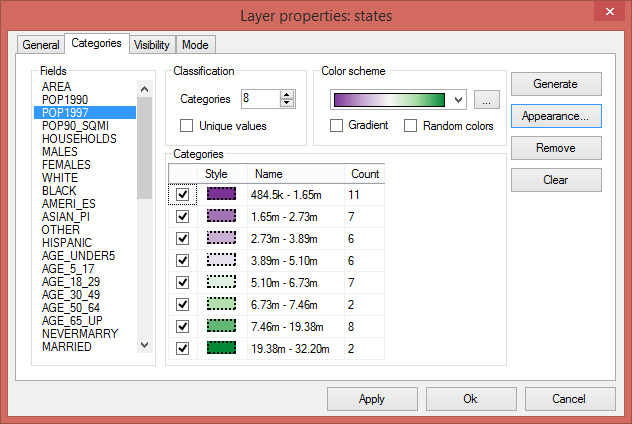Click the 6.73m - 7.46m style swatch
This screenshot has height=424, width=632.
point(221,303)
